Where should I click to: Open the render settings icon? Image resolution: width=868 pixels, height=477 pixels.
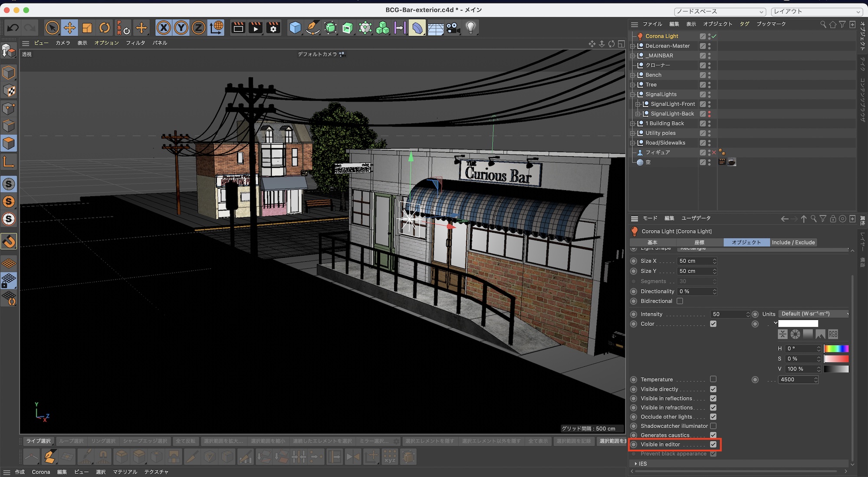click(x=273, y=28)
